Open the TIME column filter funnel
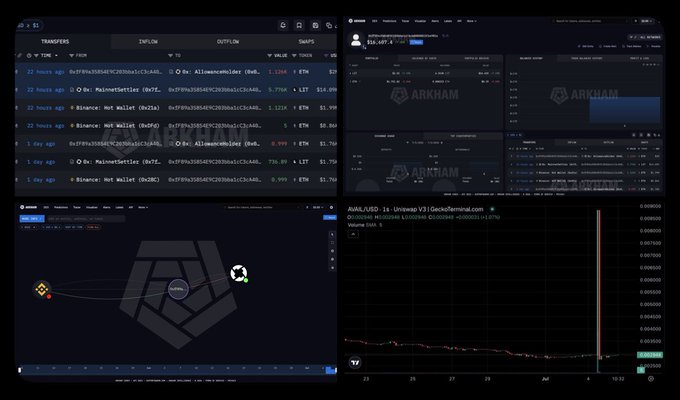The height and width of the screenshot is (400, 680). click(36, 56)
